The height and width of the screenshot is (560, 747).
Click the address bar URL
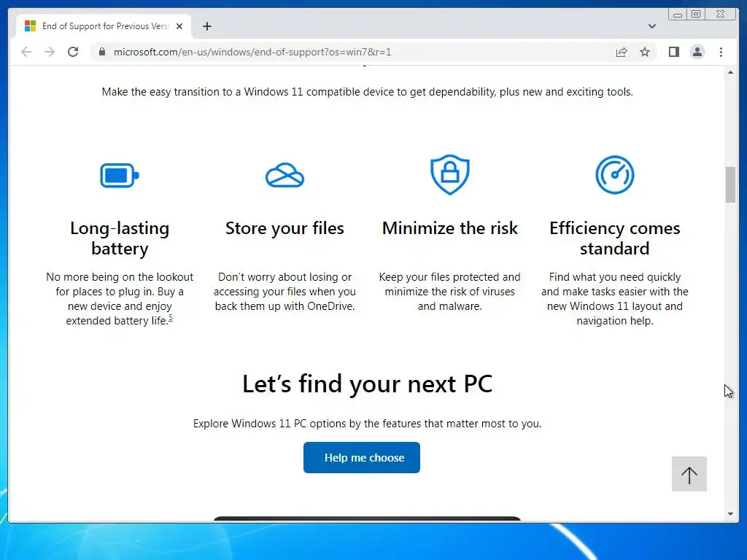(252, 52)
